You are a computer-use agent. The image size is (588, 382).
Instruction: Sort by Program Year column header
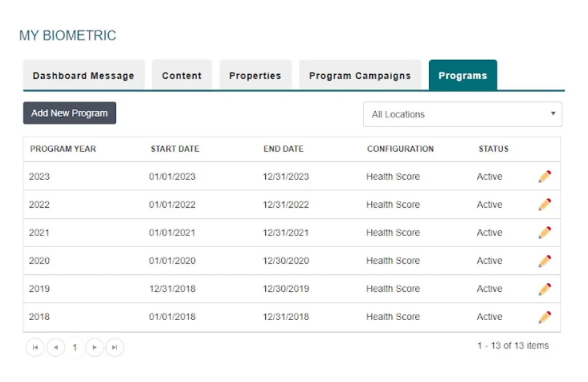63,149
